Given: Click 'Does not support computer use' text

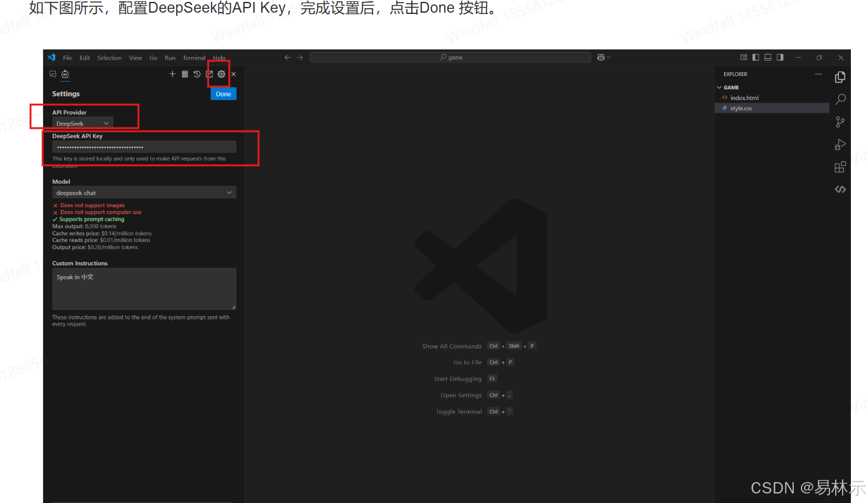Looking at the screenshot, I should point(101,212).
